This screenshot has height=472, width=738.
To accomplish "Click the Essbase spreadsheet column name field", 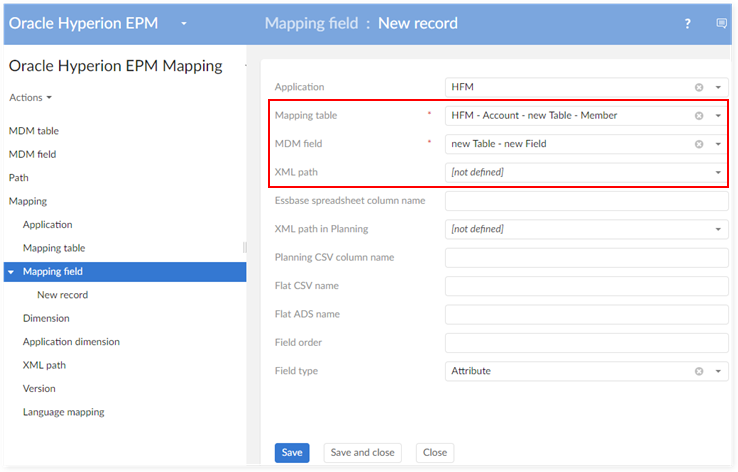I will (x=586, y=201).
